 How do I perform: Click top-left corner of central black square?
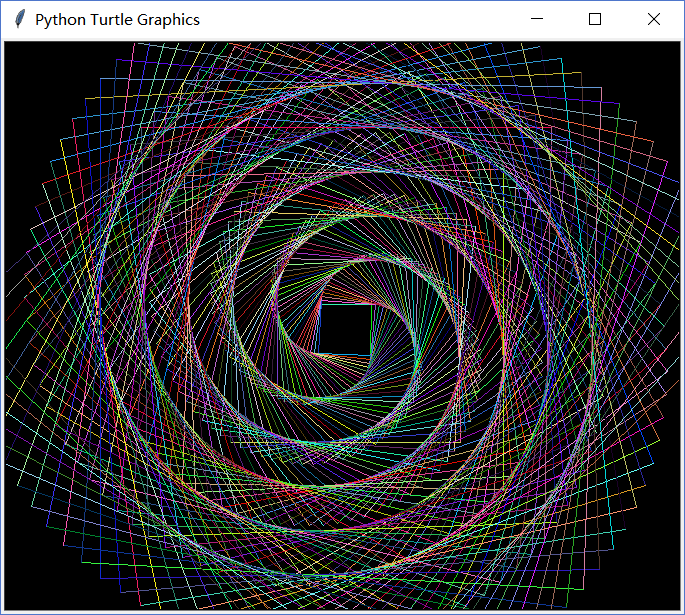click(x=321, y=306)
